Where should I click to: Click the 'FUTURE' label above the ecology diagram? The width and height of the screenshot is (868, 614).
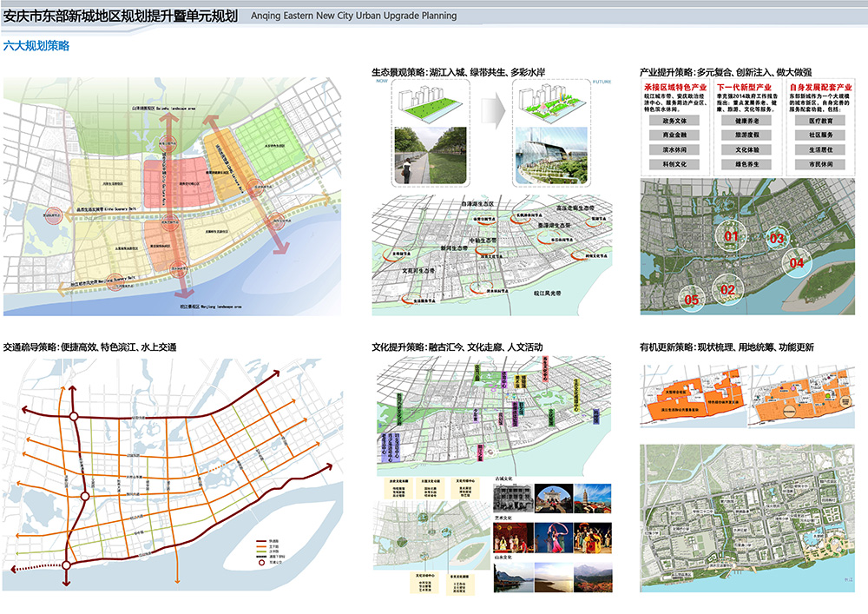click(x=602, y=82)
